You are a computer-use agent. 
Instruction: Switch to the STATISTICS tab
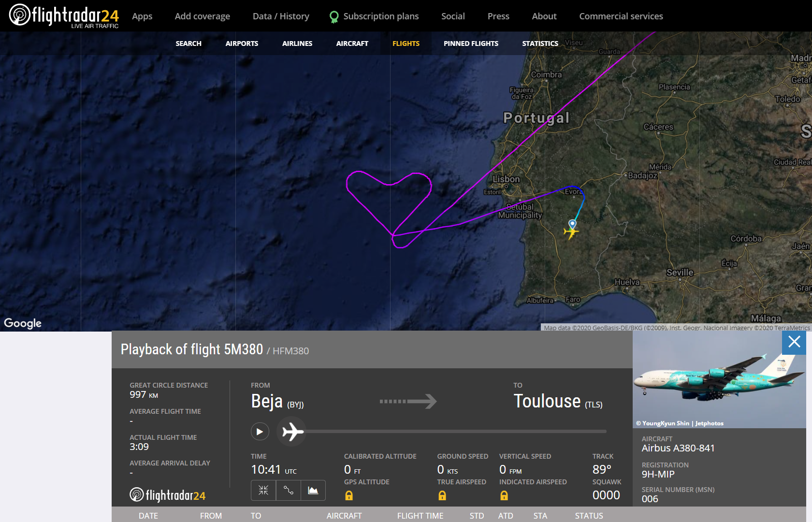(x=540, y=43)
